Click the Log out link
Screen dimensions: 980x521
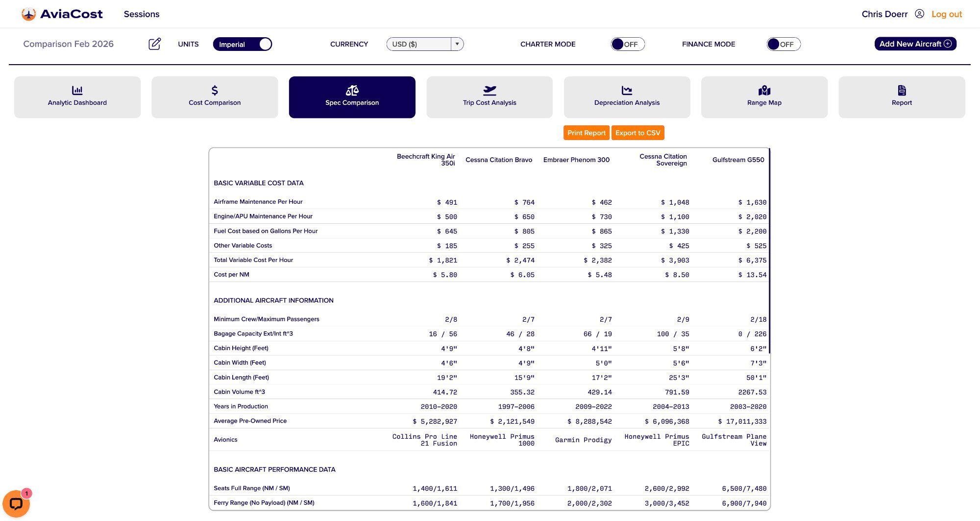tap(946, 14)
